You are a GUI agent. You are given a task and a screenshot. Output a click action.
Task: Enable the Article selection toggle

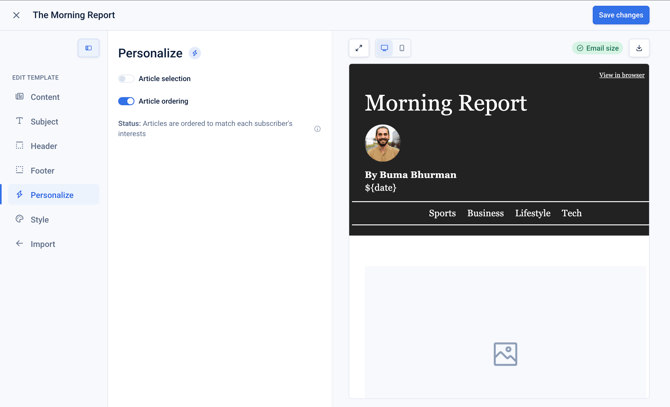coord(126,79)
